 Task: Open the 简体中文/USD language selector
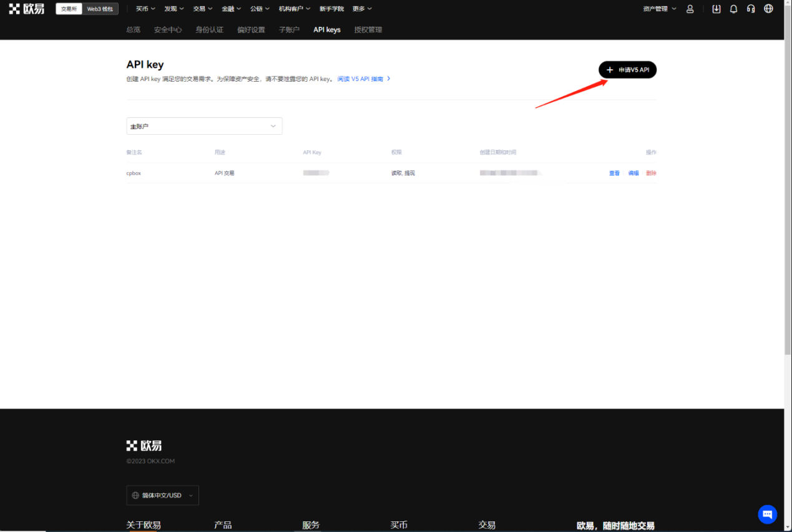point(162,495)
